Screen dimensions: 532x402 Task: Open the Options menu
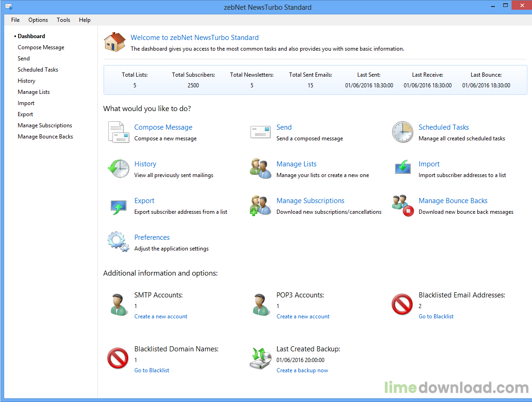point(38,20)
